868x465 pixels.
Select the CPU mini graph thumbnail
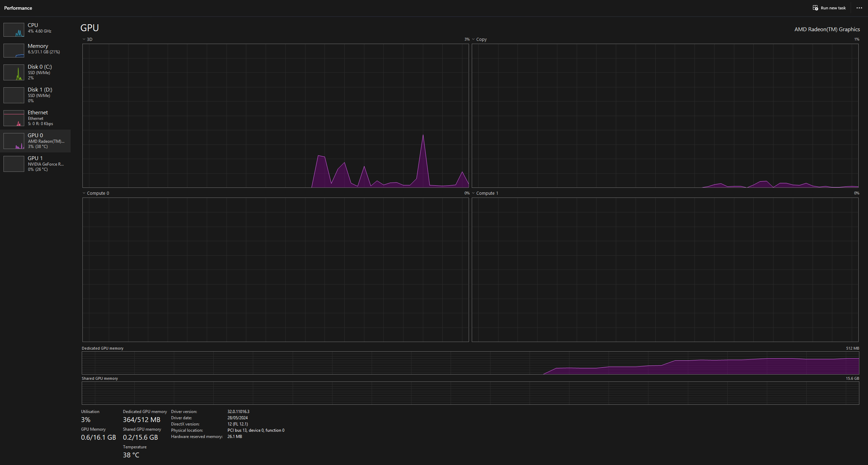pos(14,29)
